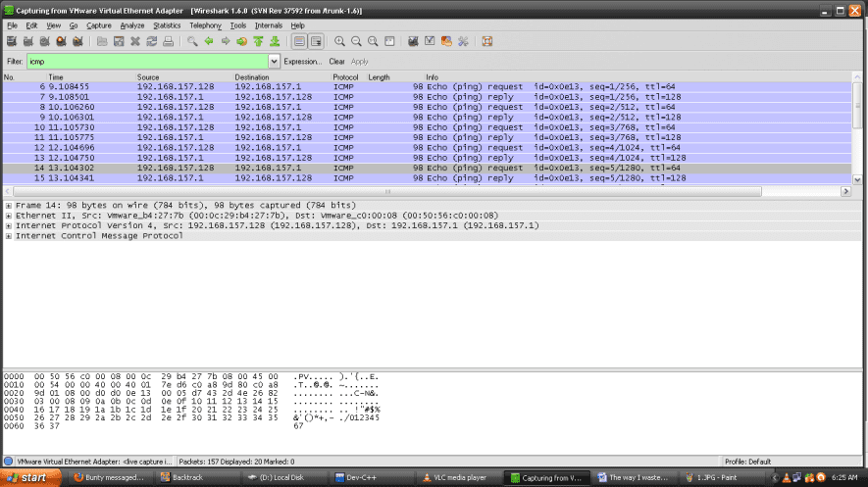Click the Print packets icon
The image size is (868, 487).
point(168,41)
